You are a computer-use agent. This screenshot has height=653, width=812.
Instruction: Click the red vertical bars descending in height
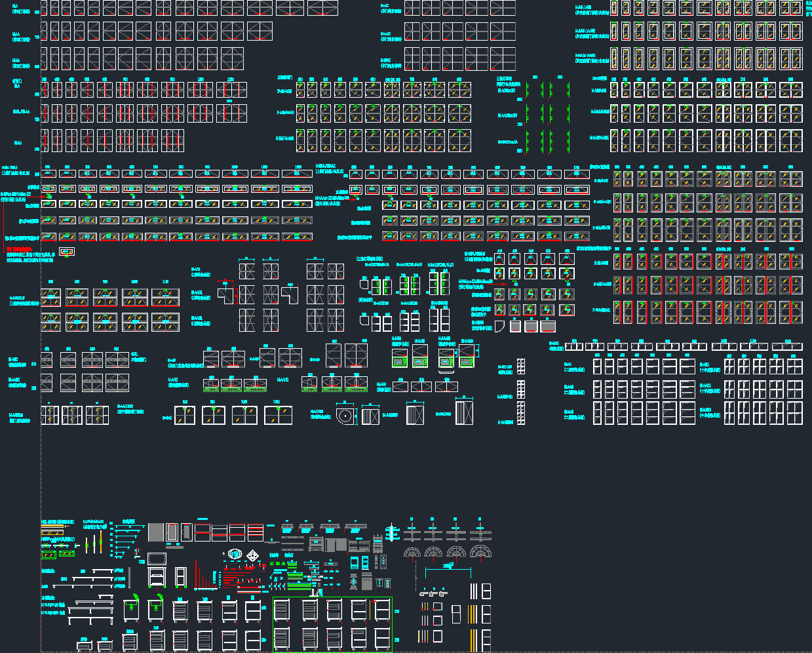tap(204, 576)
